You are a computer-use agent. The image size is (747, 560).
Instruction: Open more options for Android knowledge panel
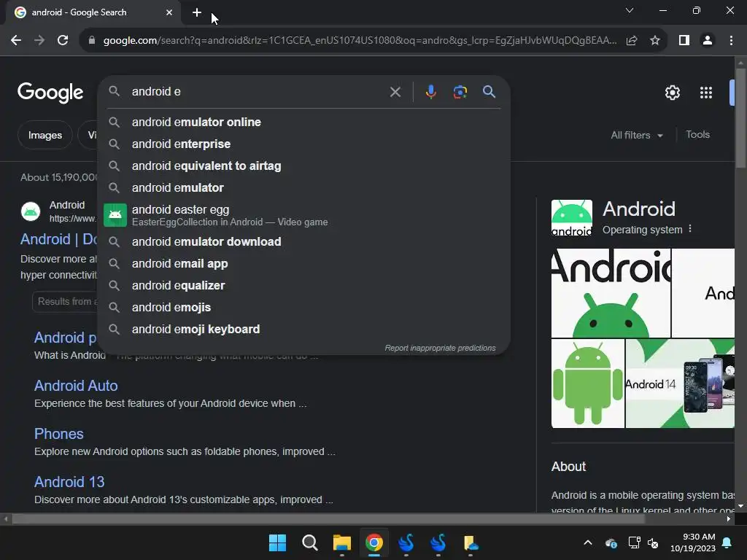pos(690,229)
